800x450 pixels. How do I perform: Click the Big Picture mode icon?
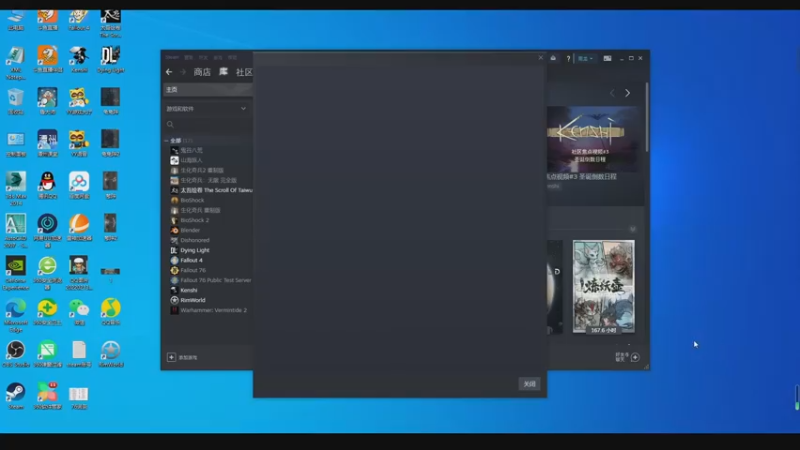pyautogui.click(x=607, y=58)
